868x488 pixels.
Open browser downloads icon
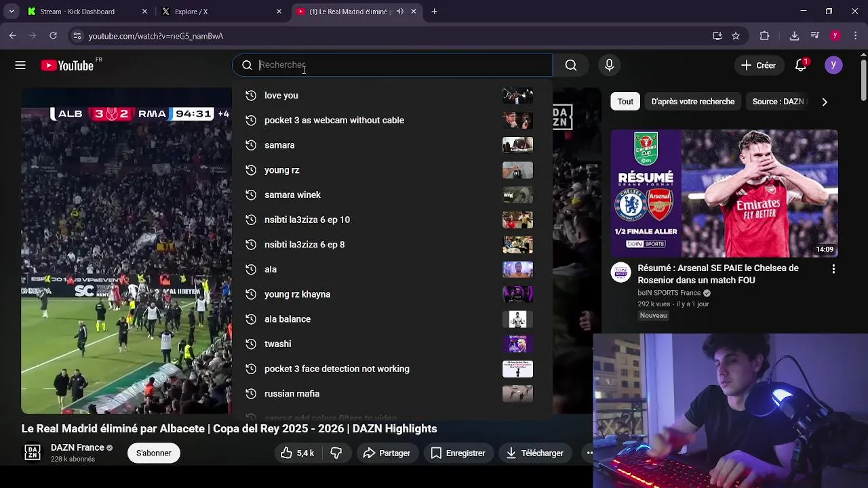click(x=794, y=36)
